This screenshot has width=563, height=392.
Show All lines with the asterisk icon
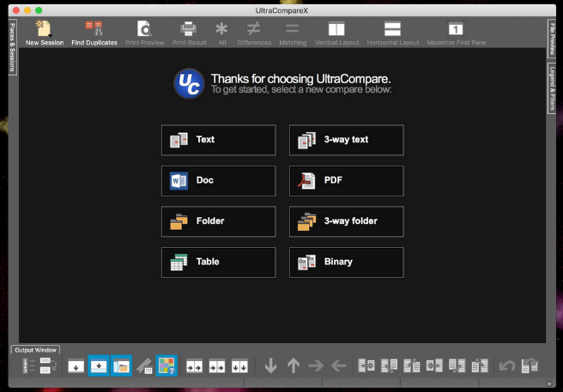221,28
